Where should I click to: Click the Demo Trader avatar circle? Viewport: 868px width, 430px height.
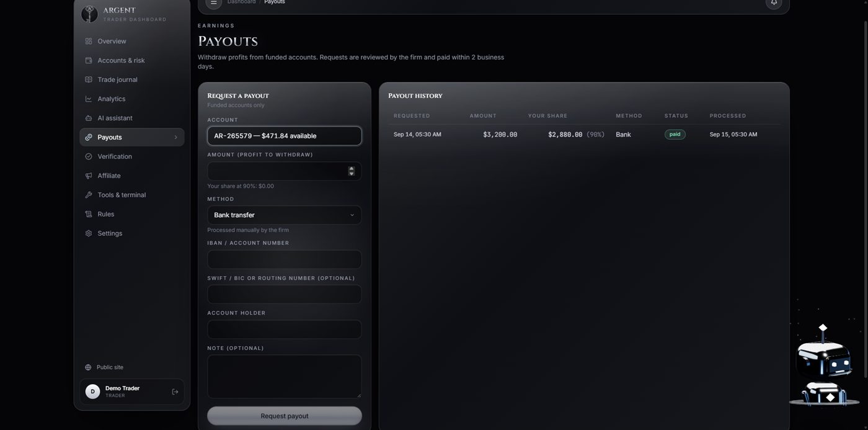pyautogui.click(x=92, y=392)
